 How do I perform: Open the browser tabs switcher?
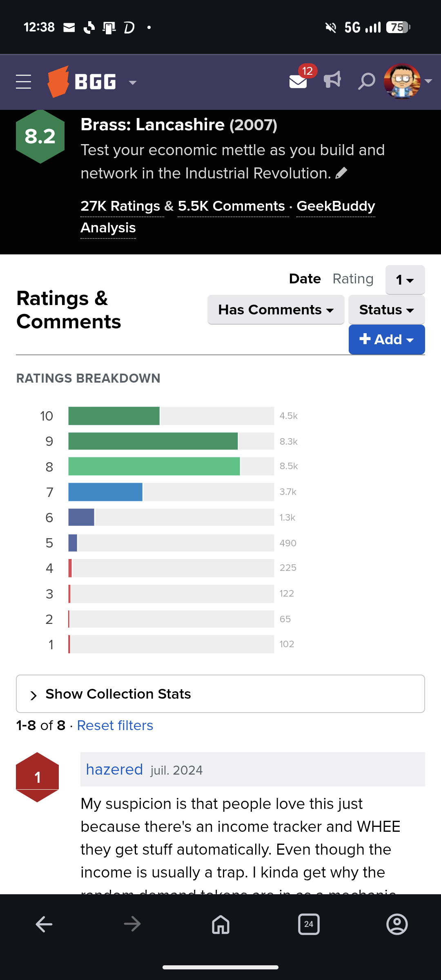coord(309,924)
